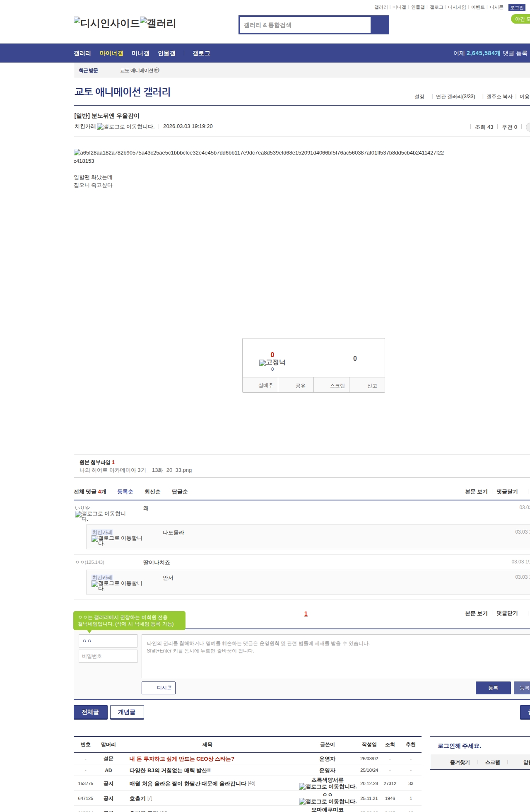Viewport: 530px width, 812px height.
Task: Select 마이너갤 in the navigation bar
Action: (111, 53)
